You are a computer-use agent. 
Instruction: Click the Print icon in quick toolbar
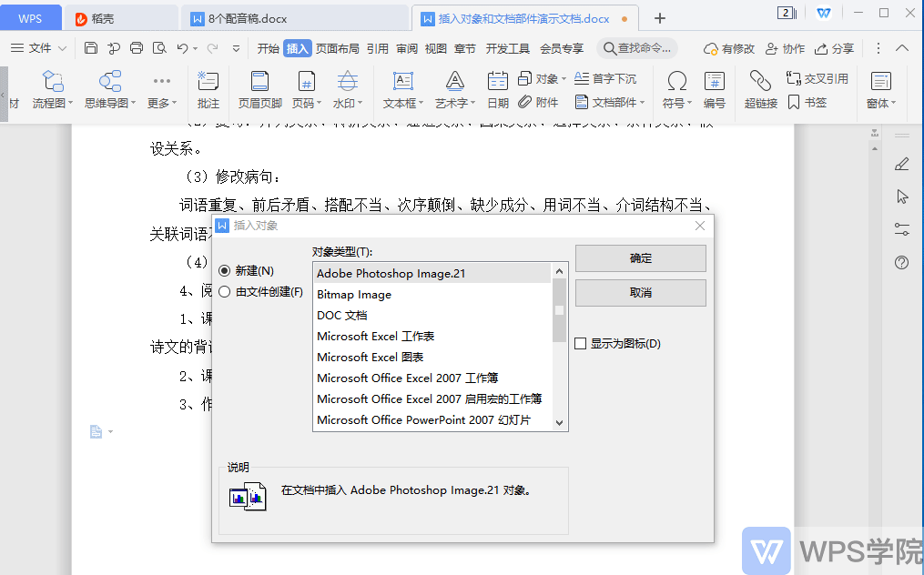point(137,48)
